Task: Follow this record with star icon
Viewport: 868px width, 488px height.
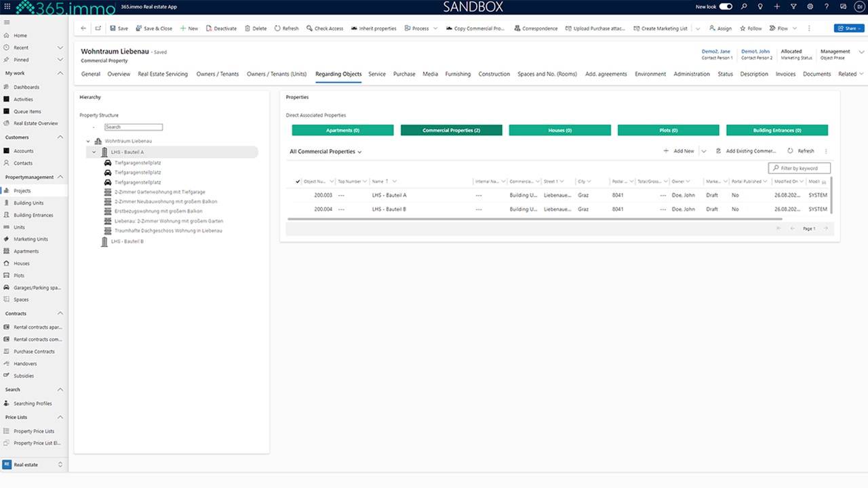Action: pyautogui.click(x=751, y=28)
